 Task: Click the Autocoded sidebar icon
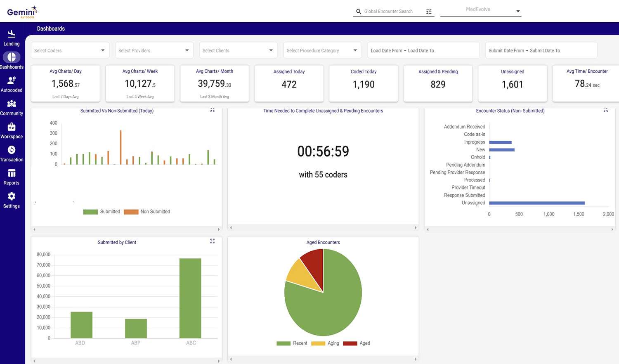[12, 80]
